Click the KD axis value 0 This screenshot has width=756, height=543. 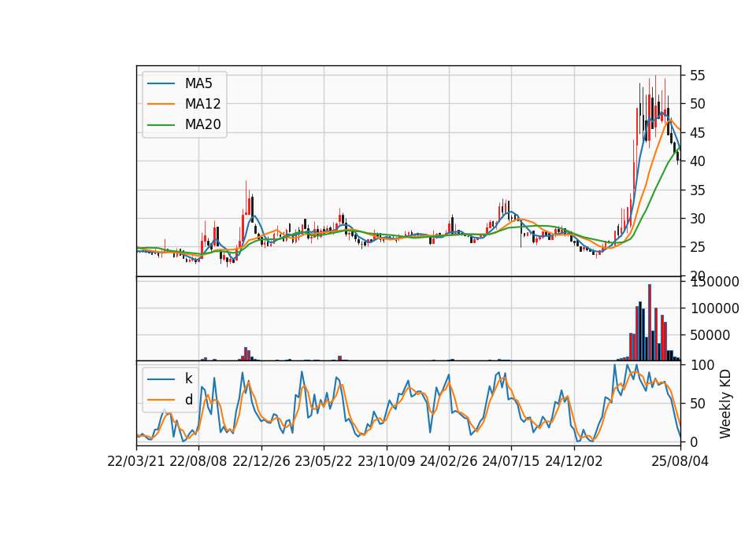[694, 441]
